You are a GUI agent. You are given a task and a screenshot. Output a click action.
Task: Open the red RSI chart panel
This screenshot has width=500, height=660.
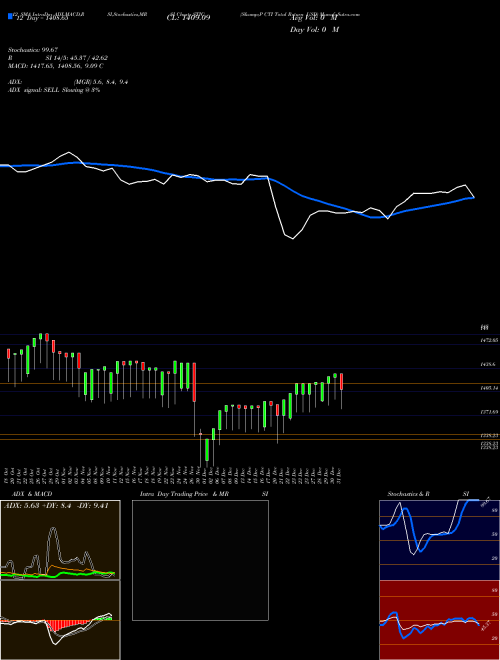click(x=439, y=620)
